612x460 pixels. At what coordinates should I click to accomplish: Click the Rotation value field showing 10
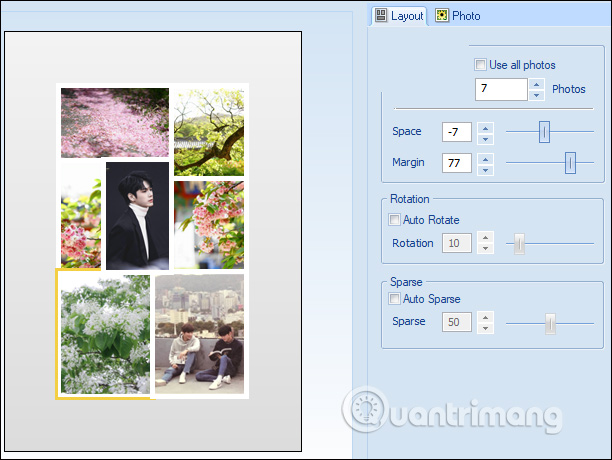457,243
